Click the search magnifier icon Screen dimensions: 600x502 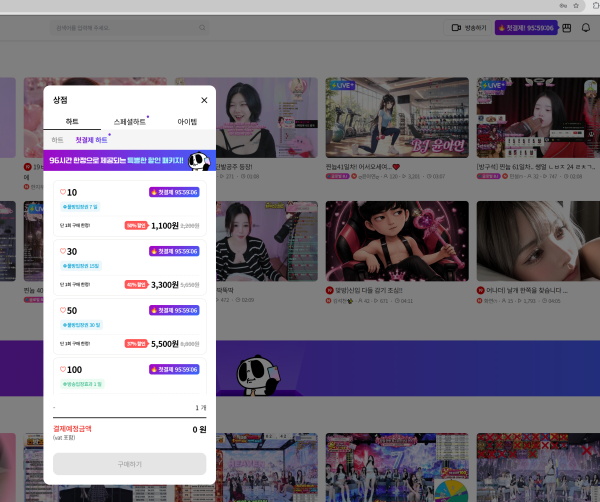tap(202, 28)
